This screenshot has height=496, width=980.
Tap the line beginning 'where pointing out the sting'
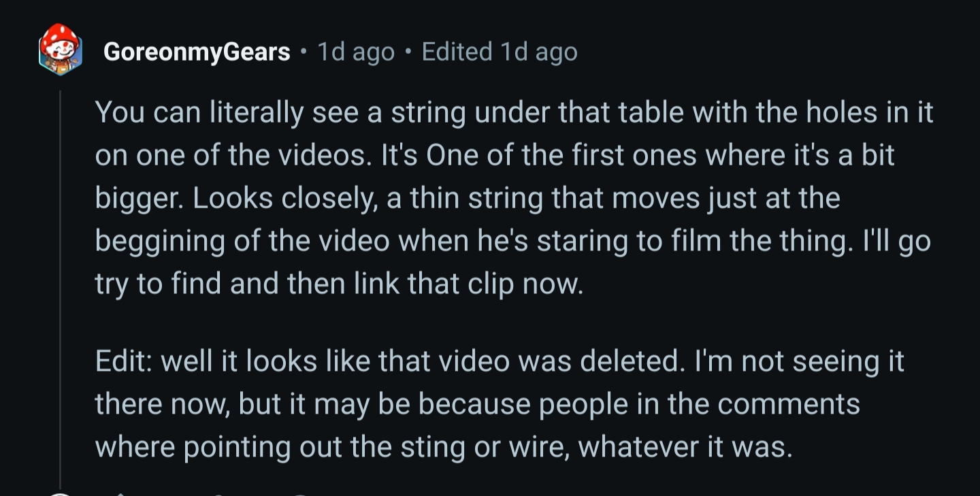(x=444, y=448)
